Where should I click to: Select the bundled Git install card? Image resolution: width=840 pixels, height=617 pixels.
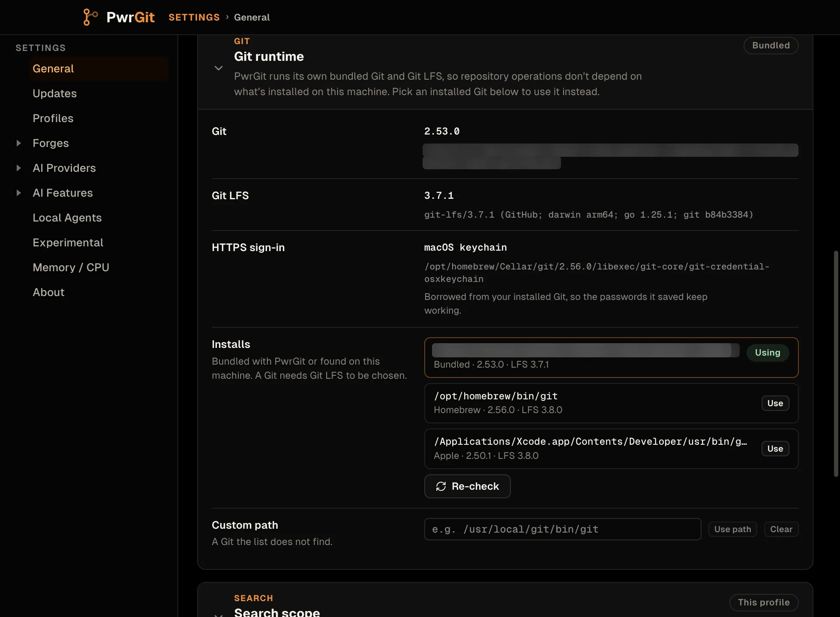click(611, 357)
